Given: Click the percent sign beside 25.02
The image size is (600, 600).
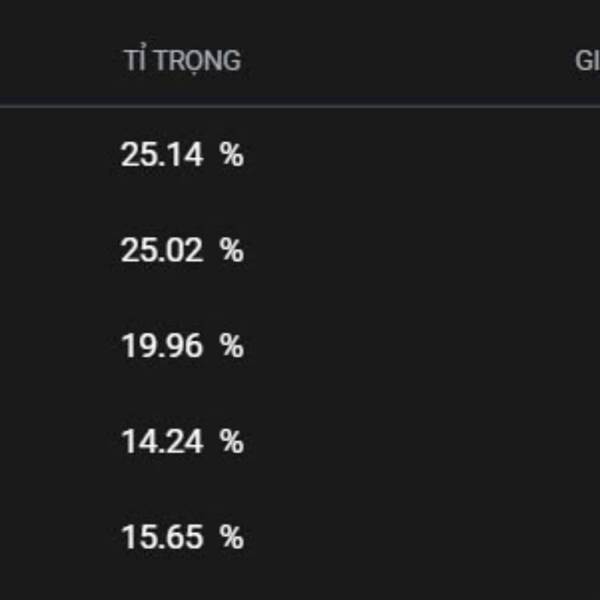Looking at the screenshot, I should tap(232, 250).
